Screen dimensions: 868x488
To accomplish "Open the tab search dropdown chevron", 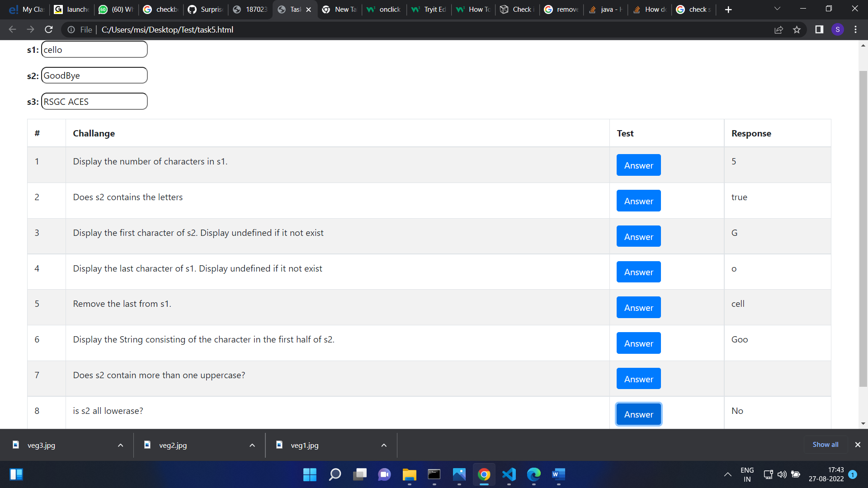I will tap(777, 9).
